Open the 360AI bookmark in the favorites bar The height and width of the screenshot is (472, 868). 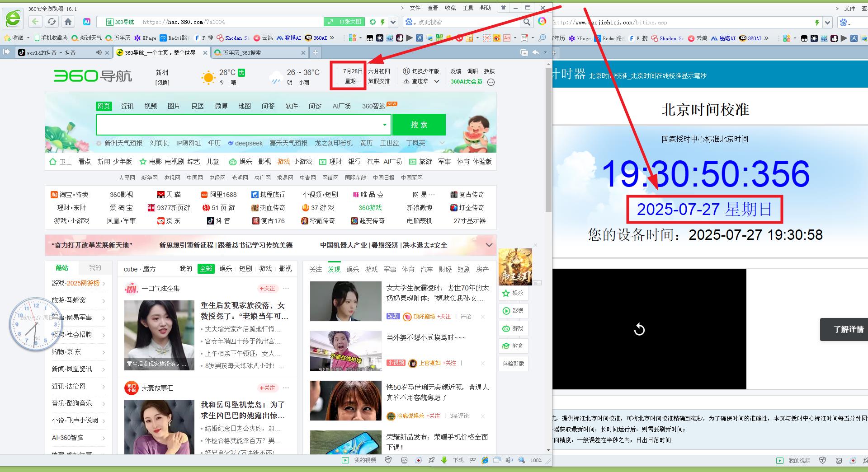click(x=316, y=38)
